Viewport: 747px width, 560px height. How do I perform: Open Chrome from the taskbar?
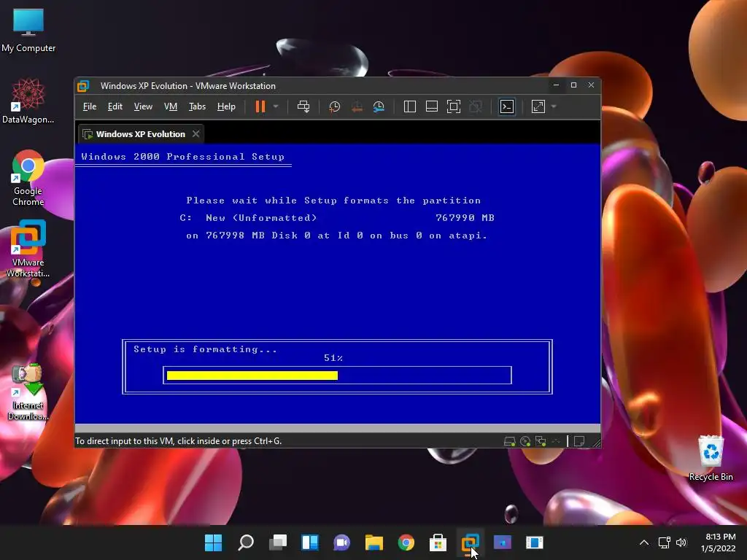(406, 542)
